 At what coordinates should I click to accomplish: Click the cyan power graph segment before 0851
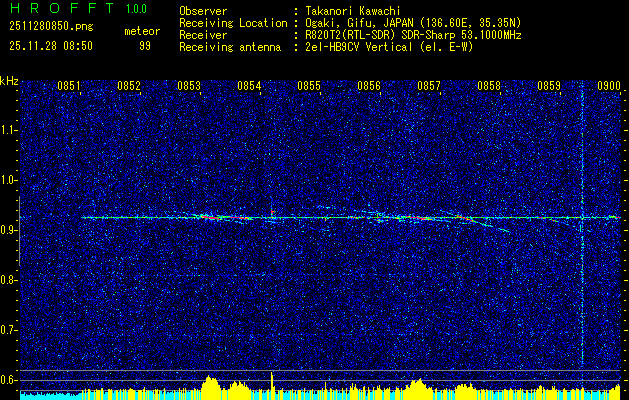point(51,395)
